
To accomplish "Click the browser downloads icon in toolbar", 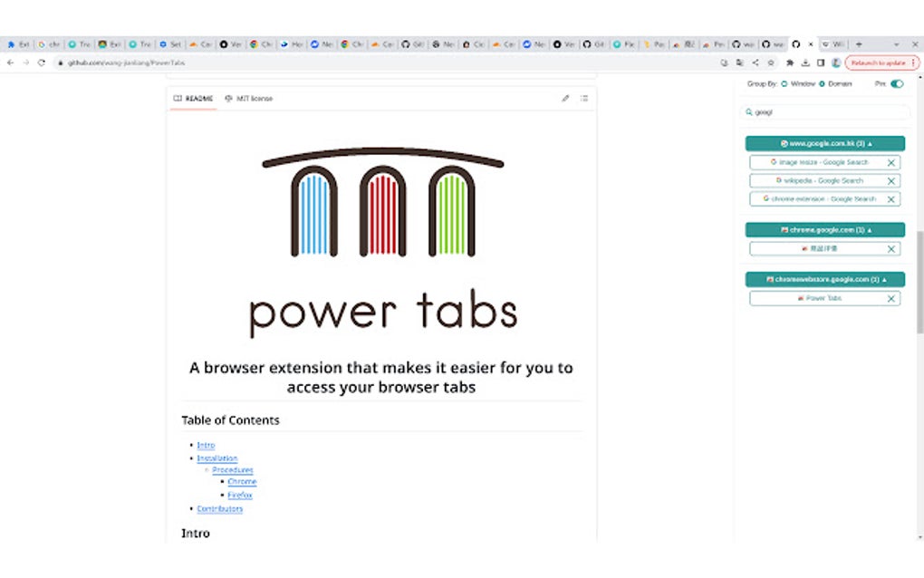I will click(x=805, y=63).
